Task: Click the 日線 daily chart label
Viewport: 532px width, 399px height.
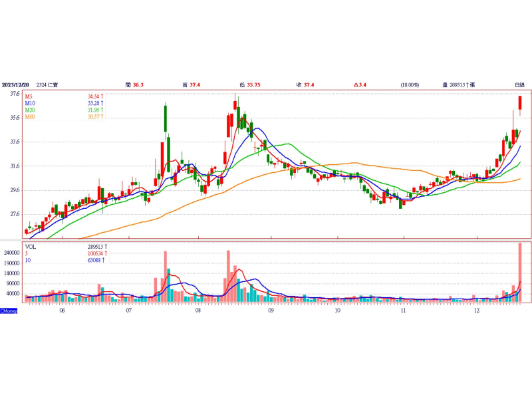Action: coord(519,85)
